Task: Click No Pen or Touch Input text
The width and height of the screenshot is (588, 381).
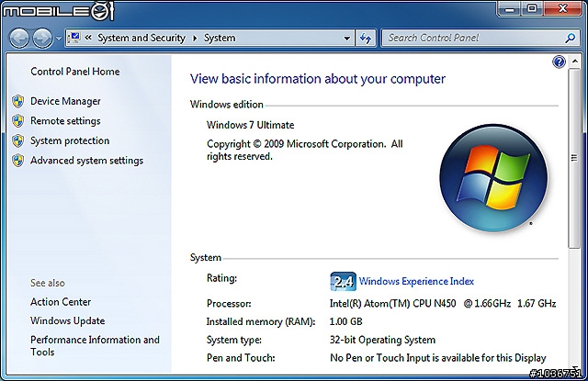Action: (438, 358)
